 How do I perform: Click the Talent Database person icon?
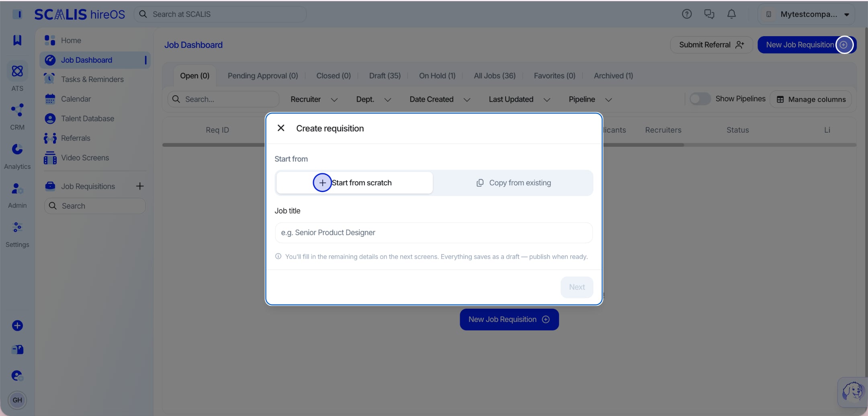point(50,119)
